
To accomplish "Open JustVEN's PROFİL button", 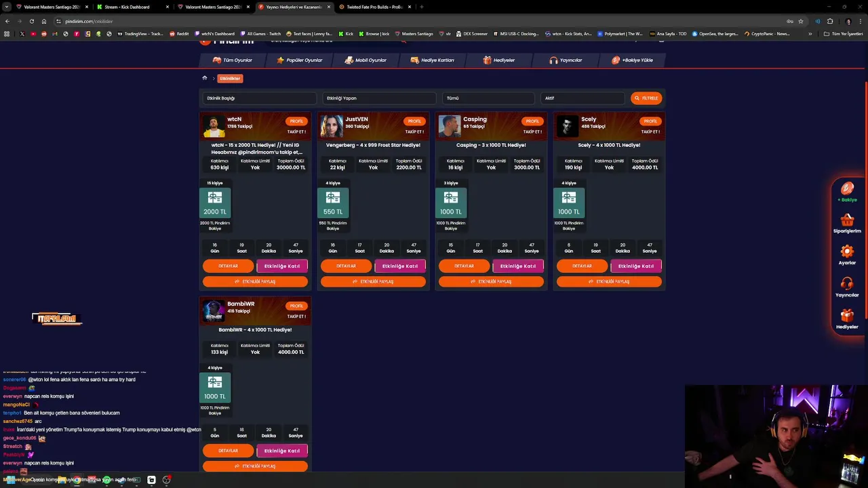I will tap(414, 121).
